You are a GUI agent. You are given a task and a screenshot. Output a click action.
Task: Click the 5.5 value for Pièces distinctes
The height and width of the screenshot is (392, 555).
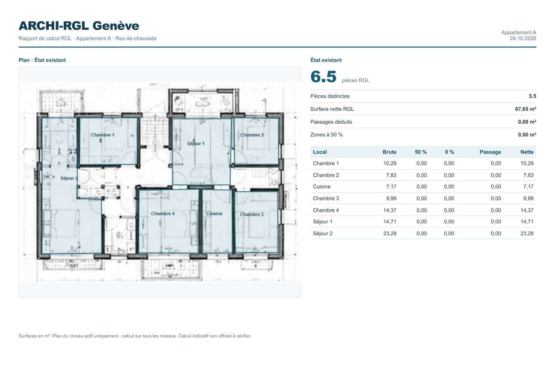coord(533,96)
